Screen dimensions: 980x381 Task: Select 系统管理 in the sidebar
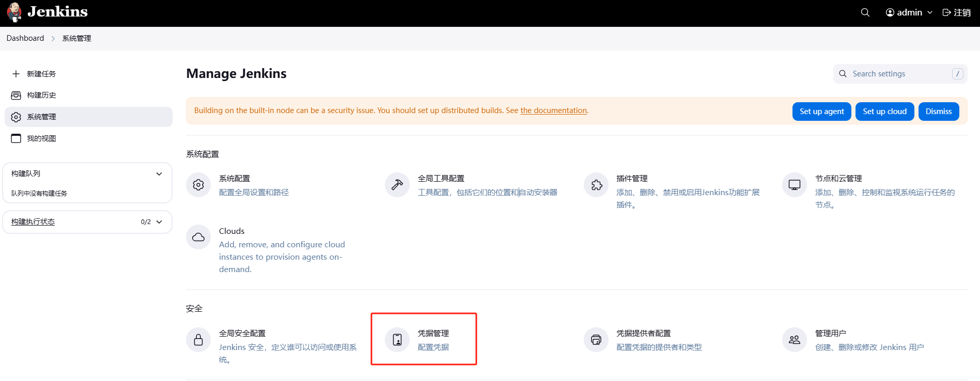point(88,117)
